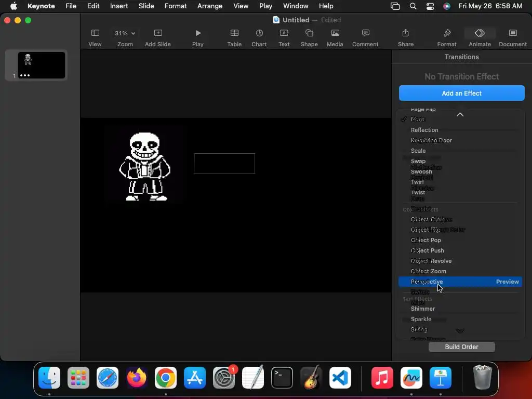
Task: Open the Keynote application menu
Action: click(x=41, y=6)
